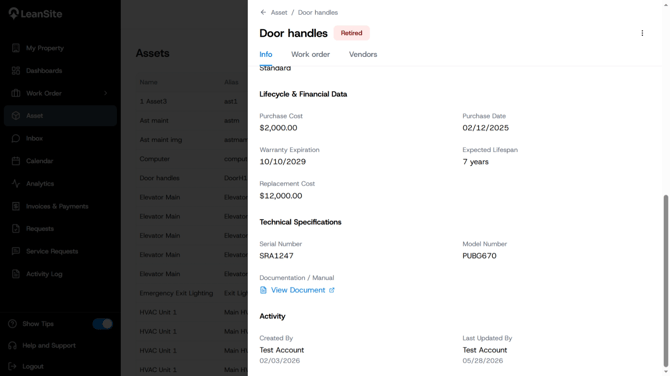Viewport: 670px width, 376px height.
Task: Click the Show Tips question icon
Action: [12, 324]
